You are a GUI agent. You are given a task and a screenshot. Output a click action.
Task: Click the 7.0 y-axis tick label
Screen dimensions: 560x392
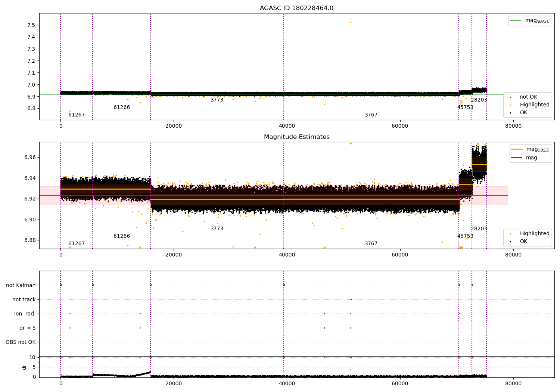pos(31,85)
